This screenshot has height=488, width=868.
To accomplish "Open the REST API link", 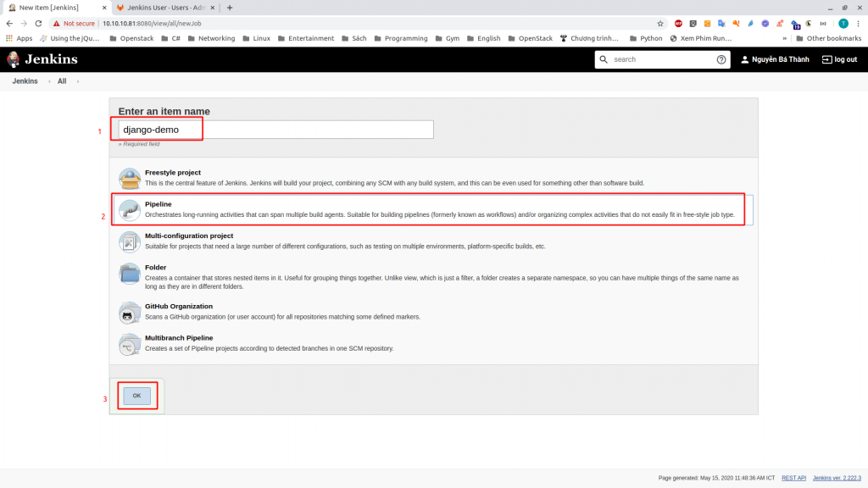I will [x=793, y=478].
